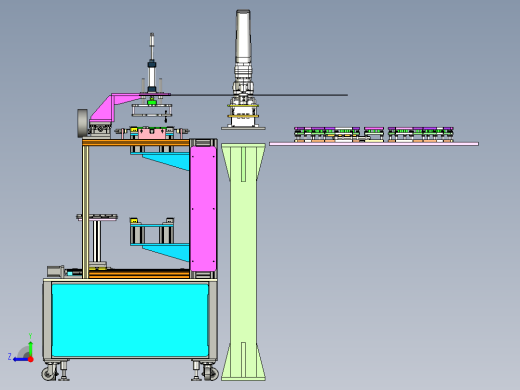Select the right fixture group on tray table

[421, 134]
